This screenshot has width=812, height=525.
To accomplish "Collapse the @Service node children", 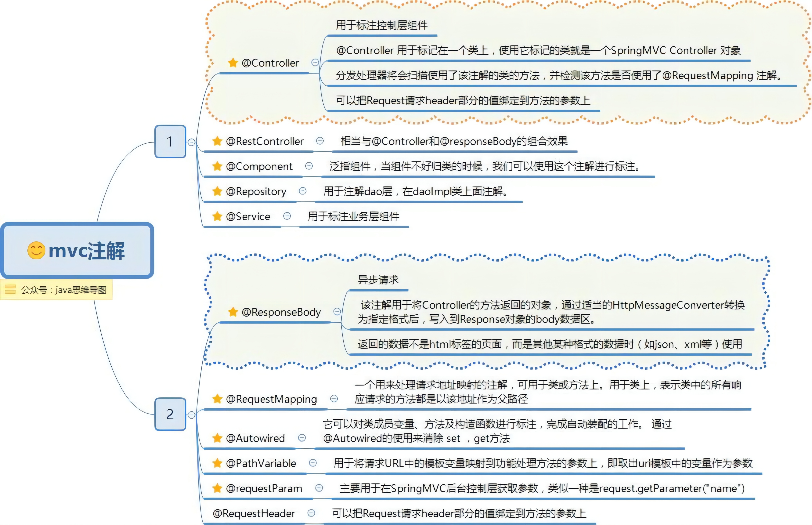I will click(287, 216).
